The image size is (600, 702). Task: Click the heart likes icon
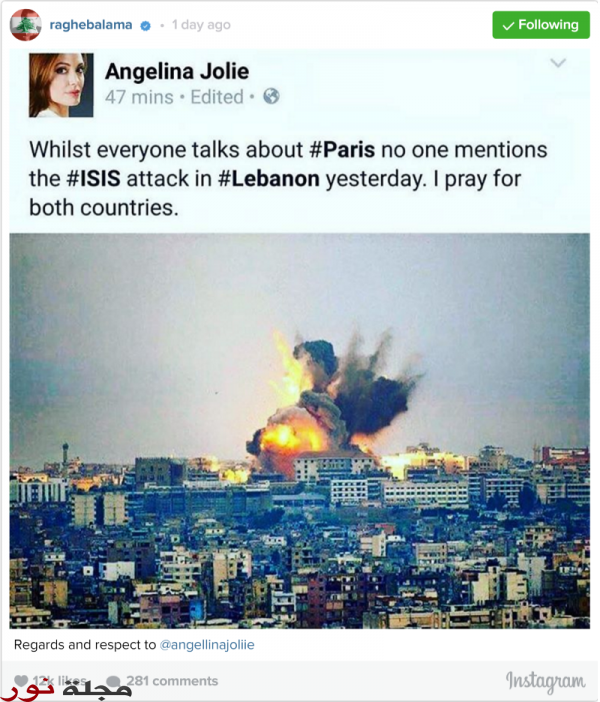[x=21, y=681]
